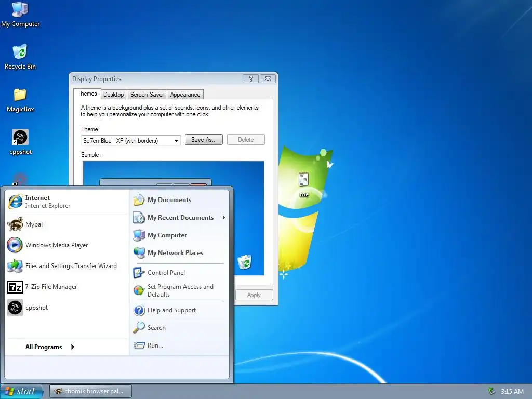Click the Apply button
Image resolution: width=532 pixels, height=399 pixels.
(x=254, y=295)
